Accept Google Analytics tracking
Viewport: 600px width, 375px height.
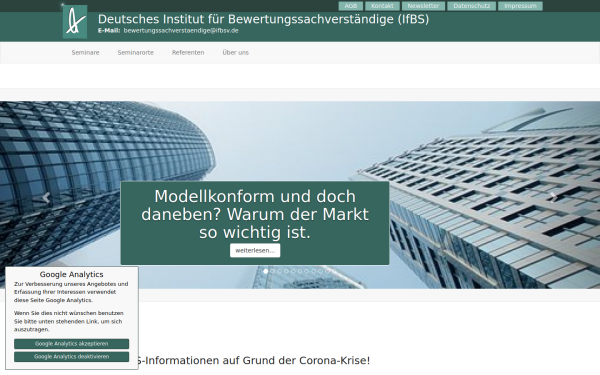(72, 344)
